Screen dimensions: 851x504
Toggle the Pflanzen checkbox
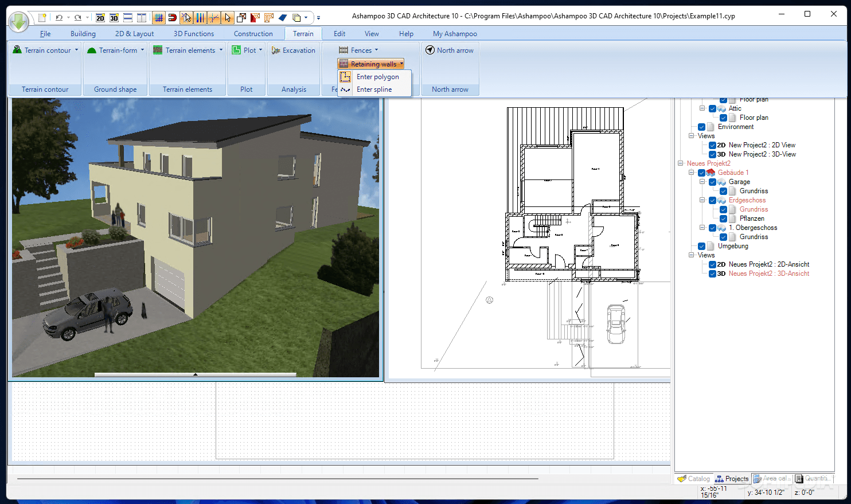pos(723,218)
